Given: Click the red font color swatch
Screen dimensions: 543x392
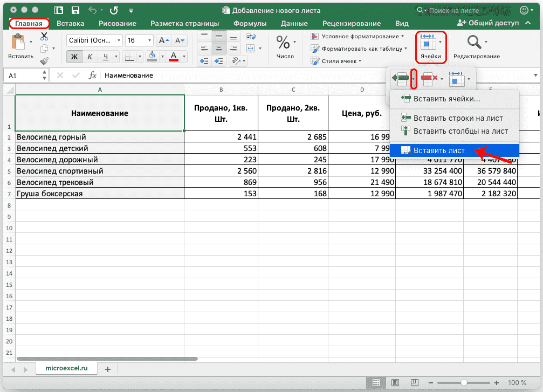Looking at the screenshot, I should click(174, 59).
